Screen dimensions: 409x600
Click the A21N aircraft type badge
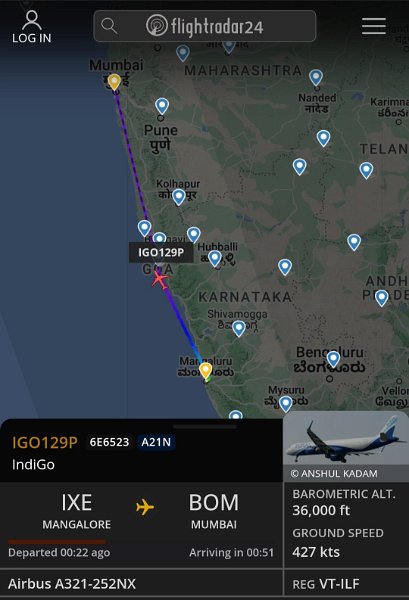(x=156, y=442)
